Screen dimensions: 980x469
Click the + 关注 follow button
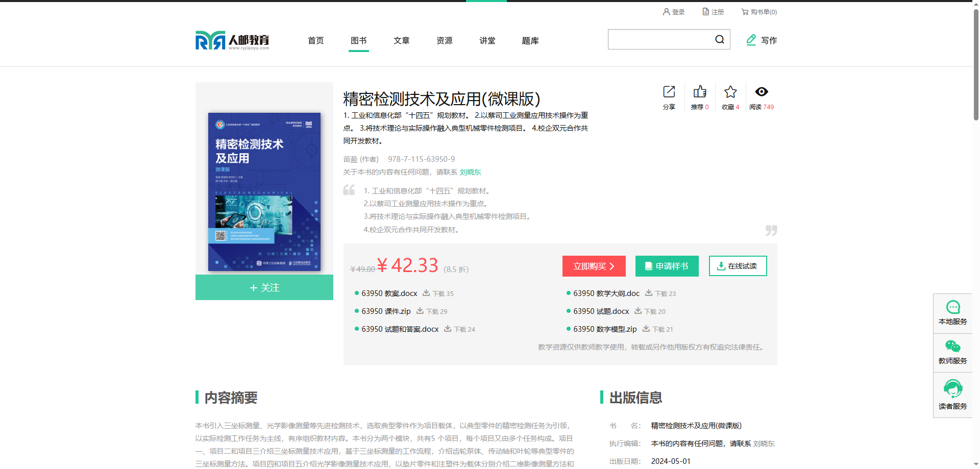[264, 287]
